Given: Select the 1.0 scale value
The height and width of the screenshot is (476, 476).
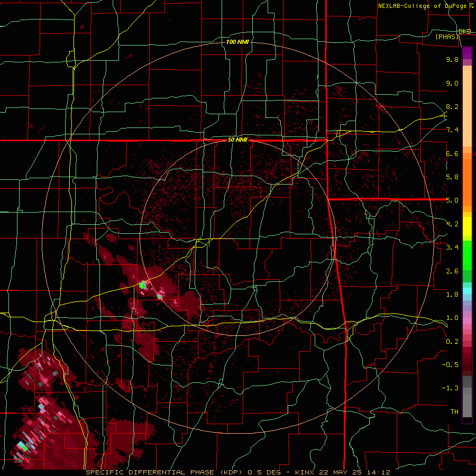Looking at the screenshot, I should coord(452,318).
